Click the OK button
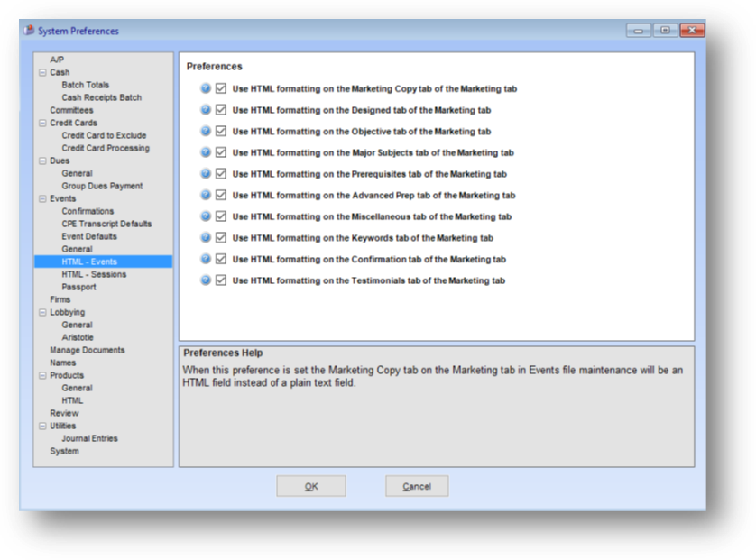 pos(311,486)
